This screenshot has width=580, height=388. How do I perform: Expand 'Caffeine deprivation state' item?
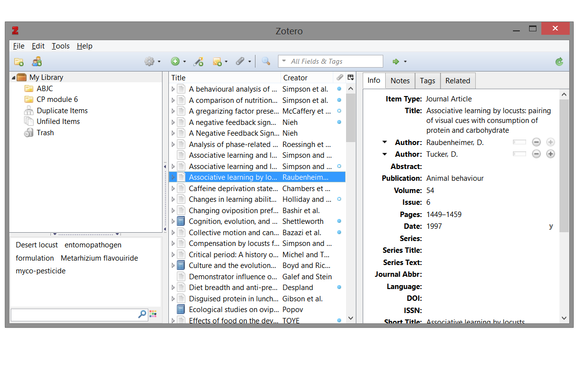pyautogui.click(x=173, y=188)
